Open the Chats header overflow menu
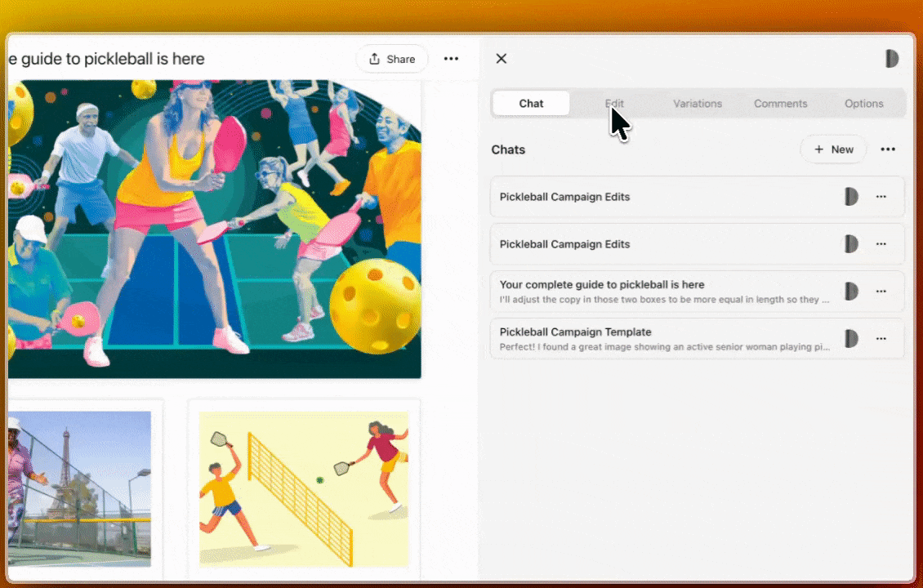The height and width of the screenshot is (588, 923). (x=888, y=149)
